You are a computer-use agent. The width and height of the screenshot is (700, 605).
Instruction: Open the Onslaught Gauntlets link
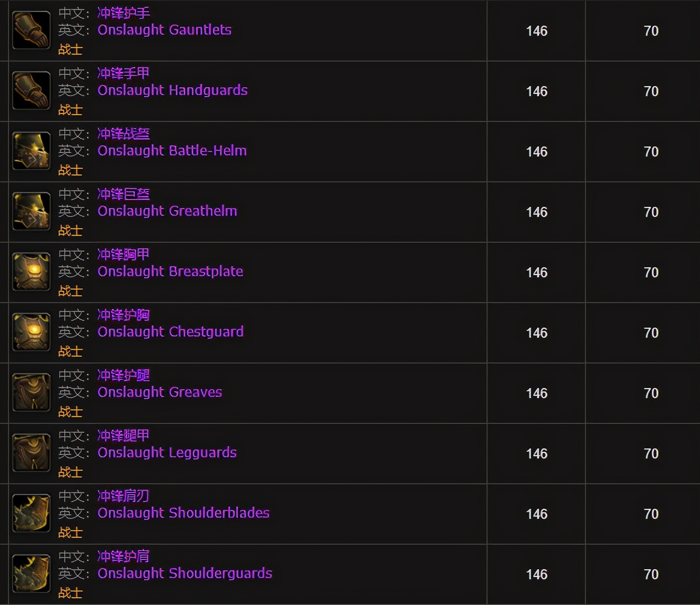164,30
